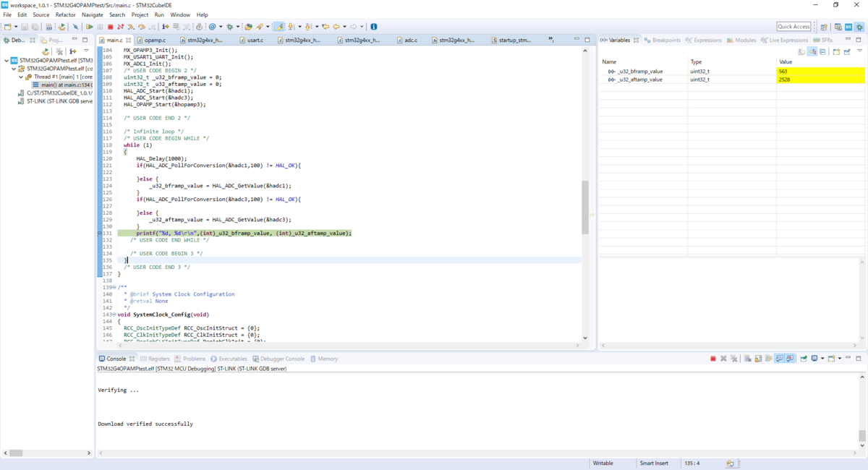Collapse the SystemClock_Config doc comment fold
The width and height of the screenshot is (868, 470).
pyautogui.click(x=115, y=287)
